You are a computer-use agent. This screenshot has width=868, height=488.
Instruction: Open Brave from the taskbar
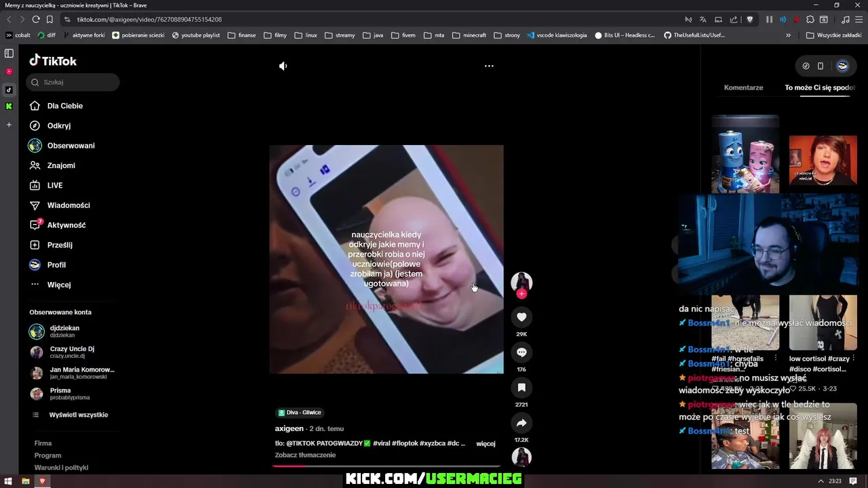pyautogui.click(x=42, y=481)
